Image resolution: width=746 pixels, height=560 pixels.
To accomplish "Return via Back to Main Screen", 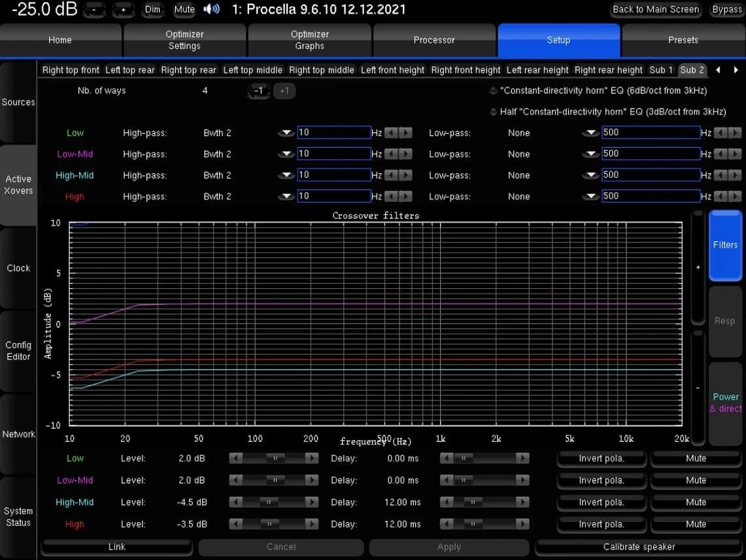I will 655,9.
